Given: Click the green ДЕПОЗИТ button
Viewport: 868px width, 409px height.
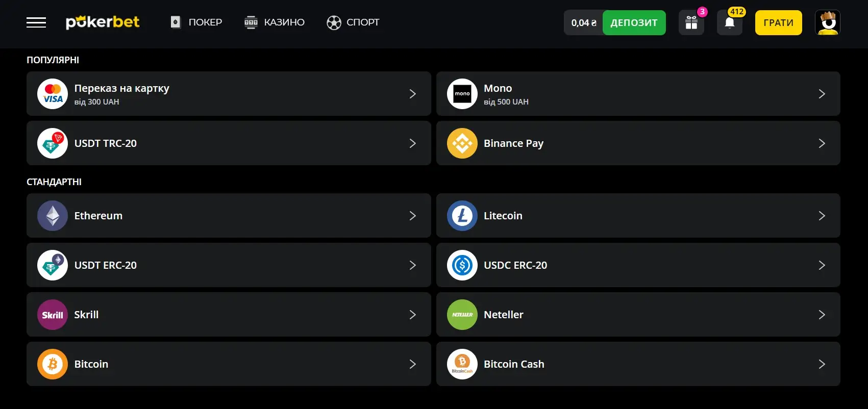Looking at the screenshot, I should (x=634, y=23).
